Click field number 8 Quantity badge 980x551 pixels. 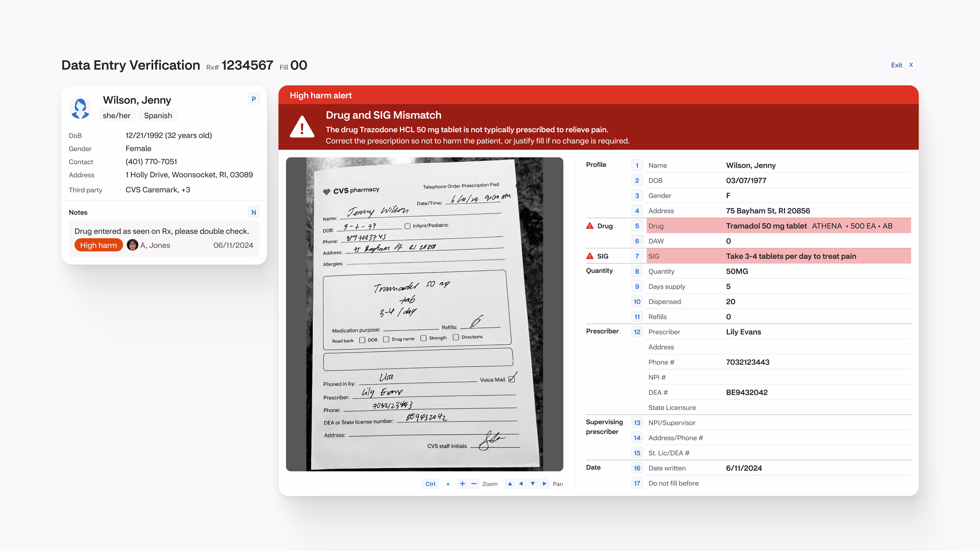[637, 271]
